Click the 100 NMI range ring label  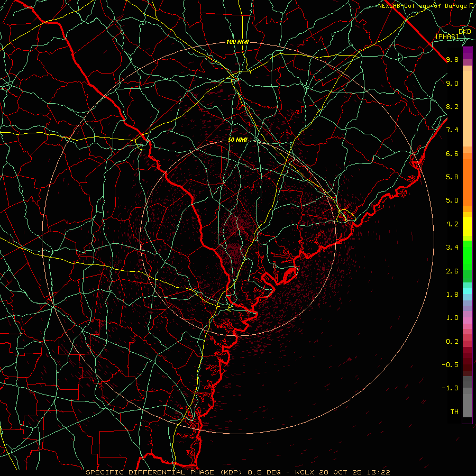[237, 42]
